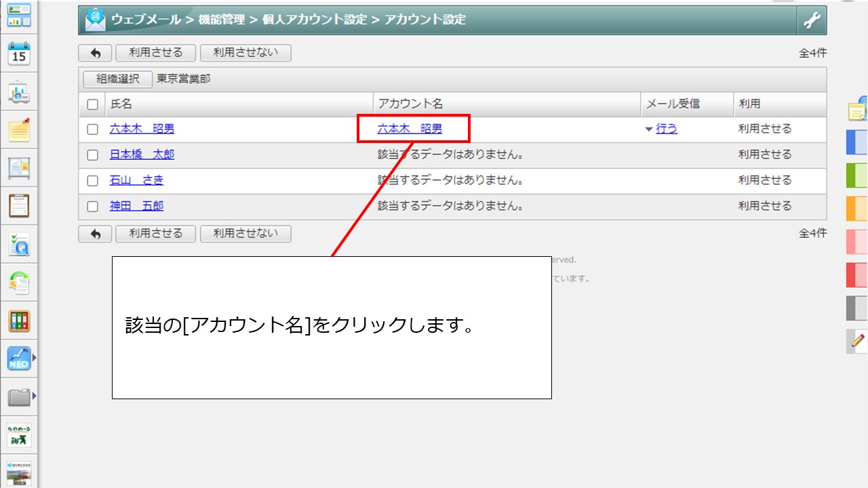
Task: Toggle the select-all checkbox in table header
Action: point(93,104)
